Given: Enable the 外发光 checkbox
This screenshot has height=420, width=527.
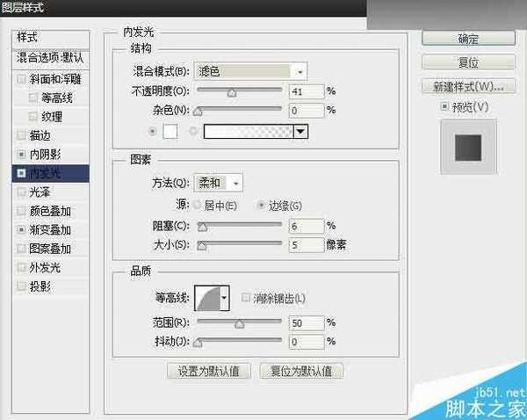Looking at the screenshot, I should 21,267.
